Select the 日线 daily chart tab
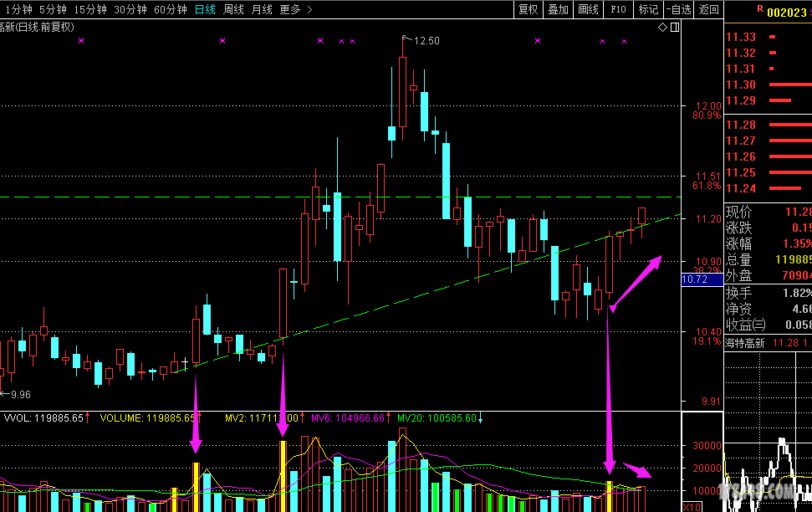The image size is (812, 512). [205, 9]
